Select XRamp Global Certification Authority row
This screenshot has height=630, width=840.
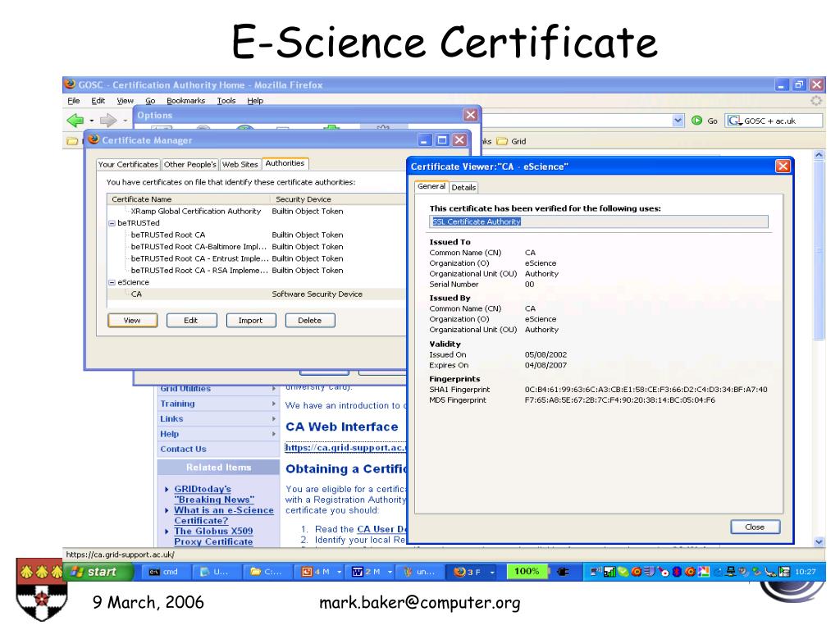click(x=256, y=212)
